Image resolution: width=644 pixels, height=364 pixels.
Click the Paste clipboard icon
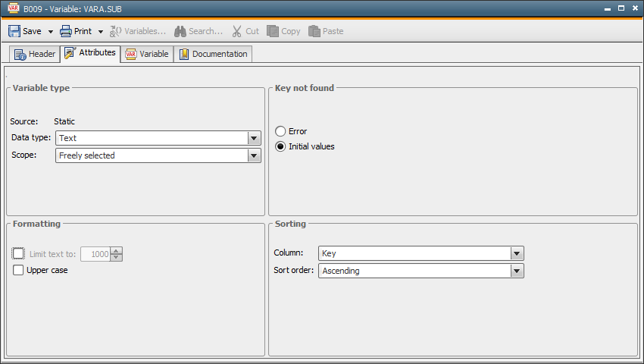pos(314,31)
